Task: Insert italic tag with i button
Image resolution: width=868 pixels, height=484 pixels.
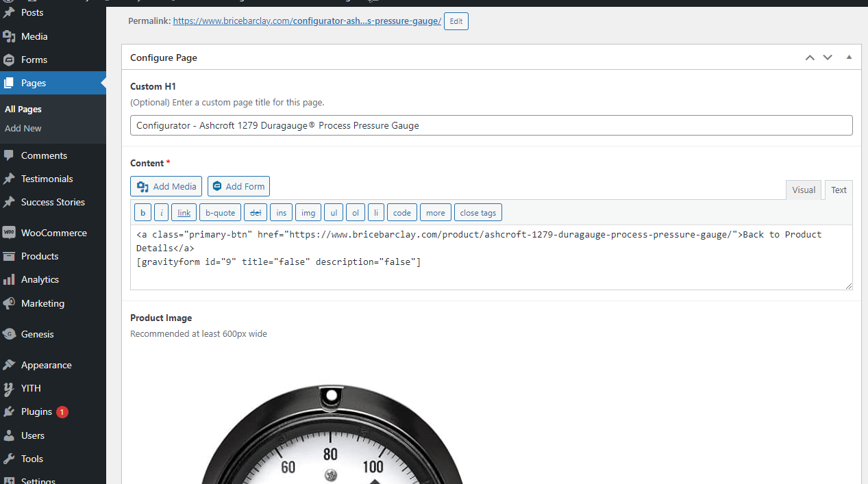Action: (x=162, y=213)
